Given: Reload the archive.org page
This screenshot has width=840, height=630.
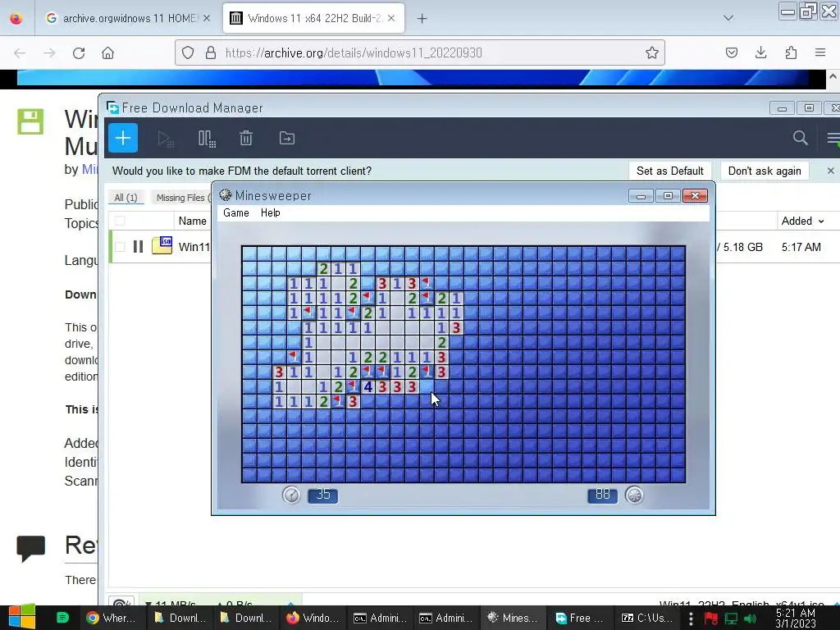Looking at the screenshot, I should 79,52.
